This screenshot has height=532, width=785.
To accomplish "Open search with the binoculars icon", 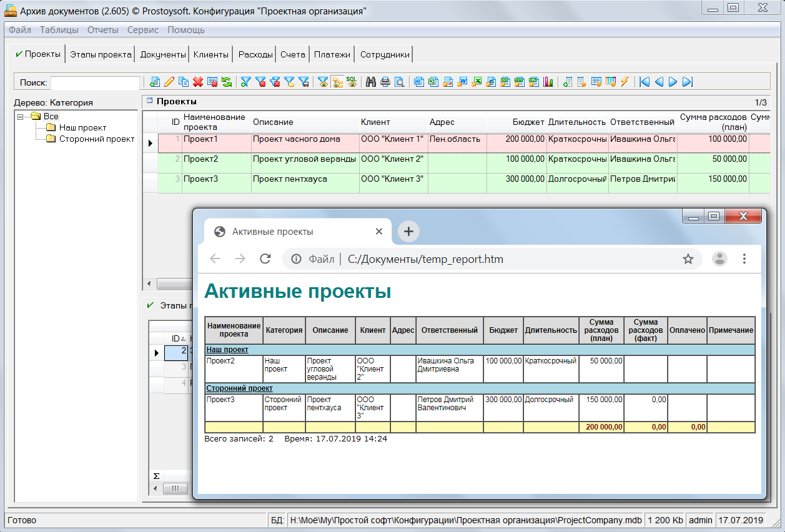I will 371,82.
